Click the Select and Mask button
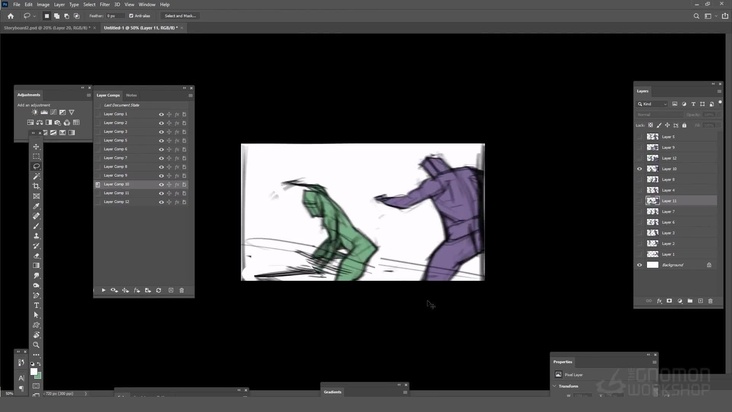 tap(181, 16)
